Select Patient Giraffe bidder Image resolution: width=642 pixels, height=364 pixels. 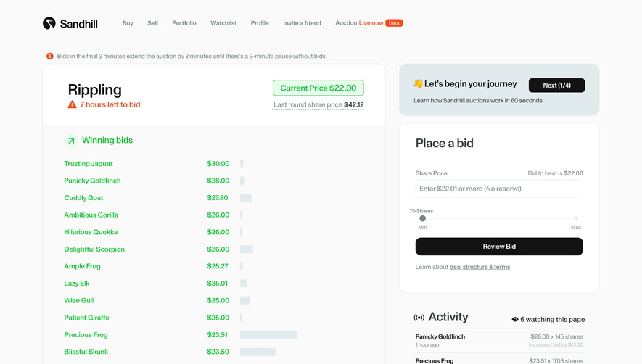tap(87, 318)
